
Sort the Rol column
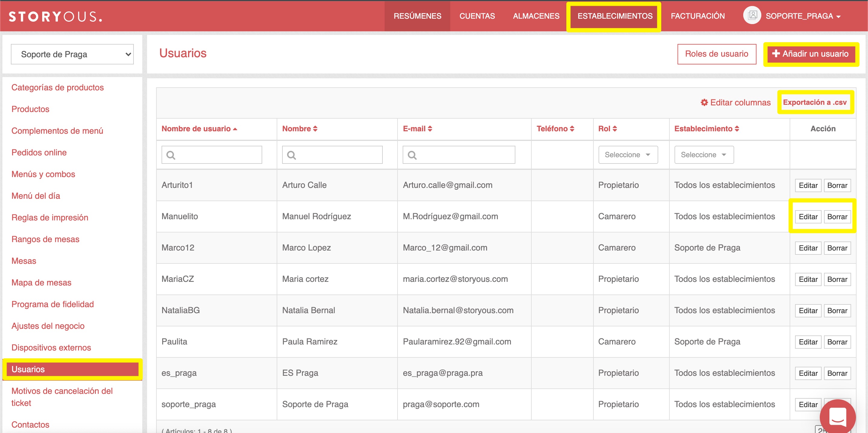pyautogui.click(x=608, y=129)
